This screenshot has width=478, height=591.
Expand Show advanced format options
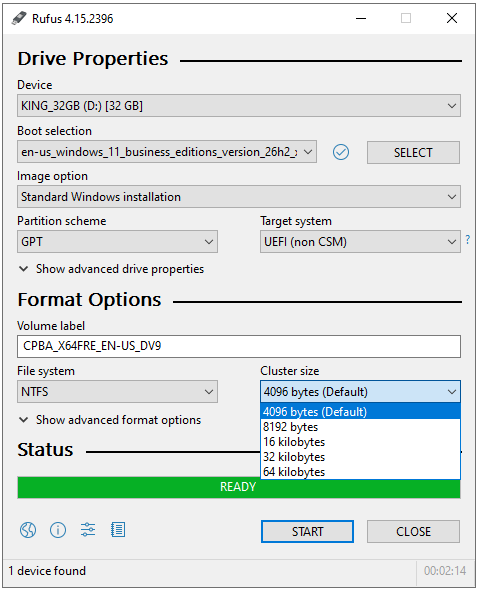(x=110, y=420)
